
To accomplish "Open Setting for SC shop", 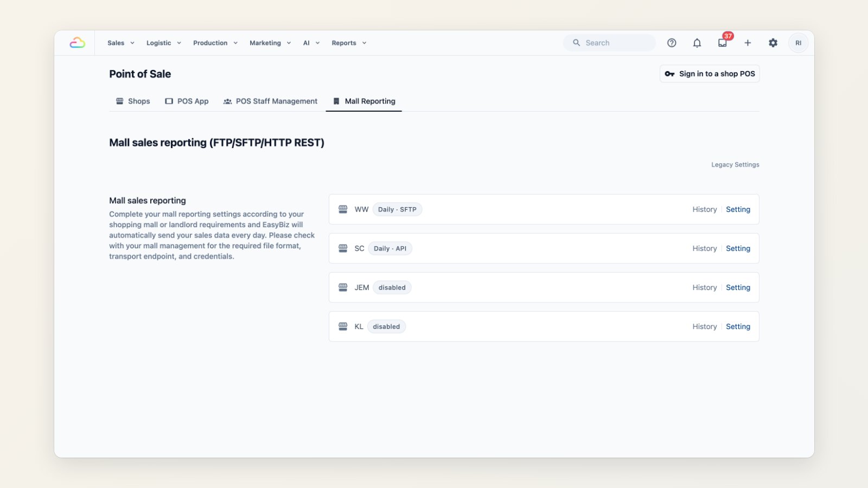I will click(738, 248).
